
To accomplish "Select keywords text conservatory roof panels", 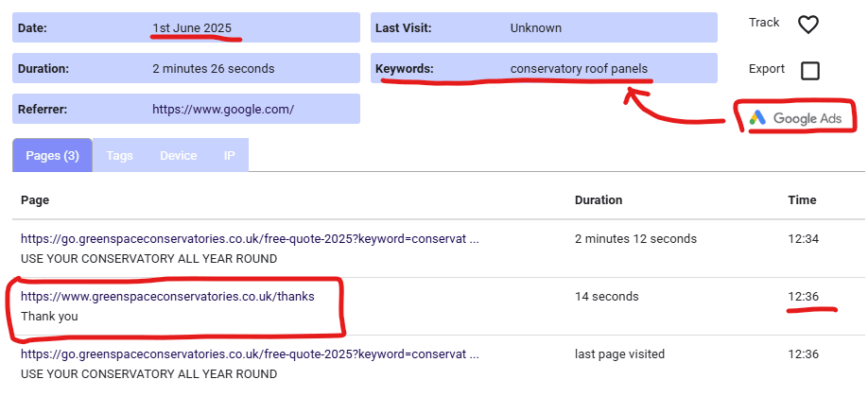I will (x=579, y=69).
